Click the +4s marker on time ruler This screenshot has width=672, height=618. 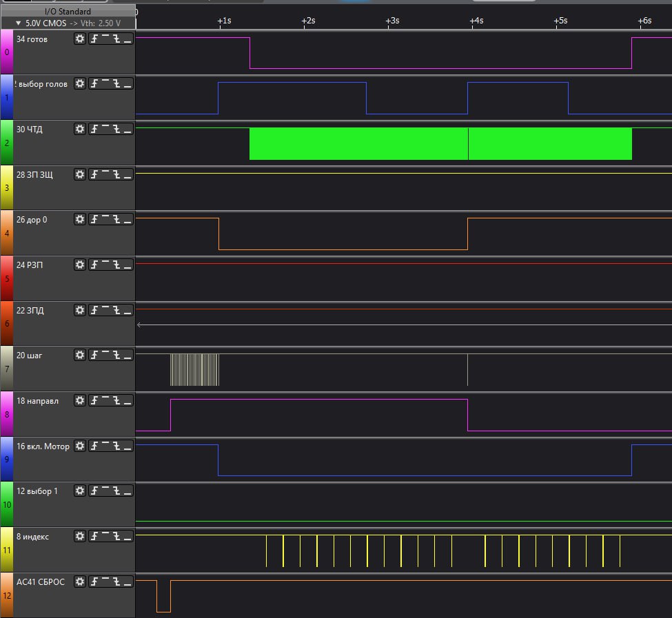pos(476,21)
